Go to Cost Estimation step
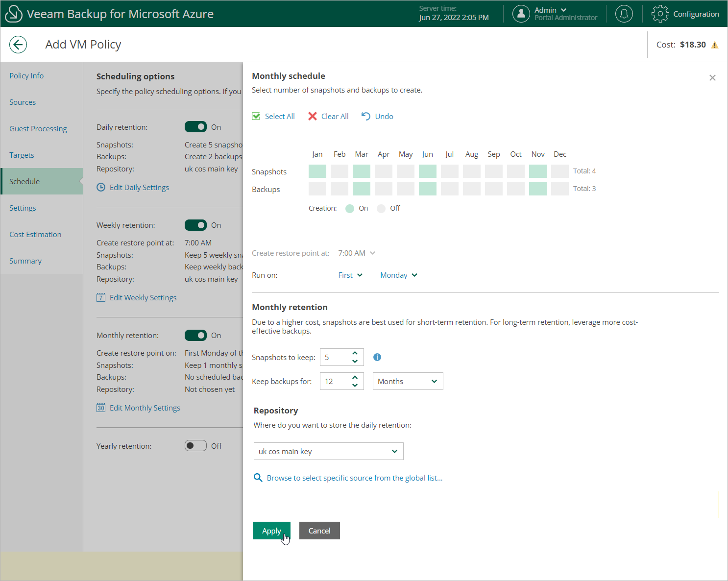The width and height of the screenshot is (728, 581). pyautogui.click(x=35, y=234)
